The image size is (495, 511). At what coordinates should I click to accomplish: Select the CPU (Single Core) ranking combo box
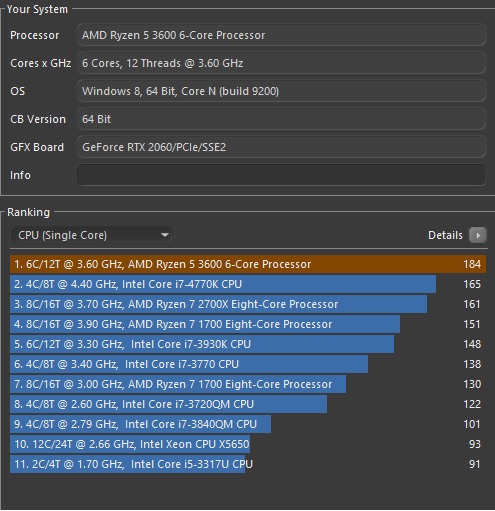click(x=92, y=235)
